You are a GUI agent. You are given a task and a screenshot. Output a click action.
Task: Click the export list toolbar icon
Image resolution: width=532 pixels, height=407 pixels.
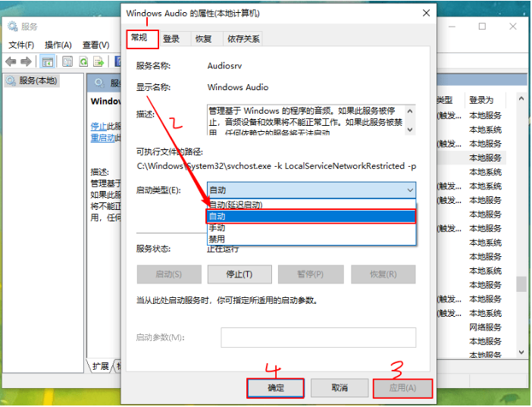[x=99, y=62]
